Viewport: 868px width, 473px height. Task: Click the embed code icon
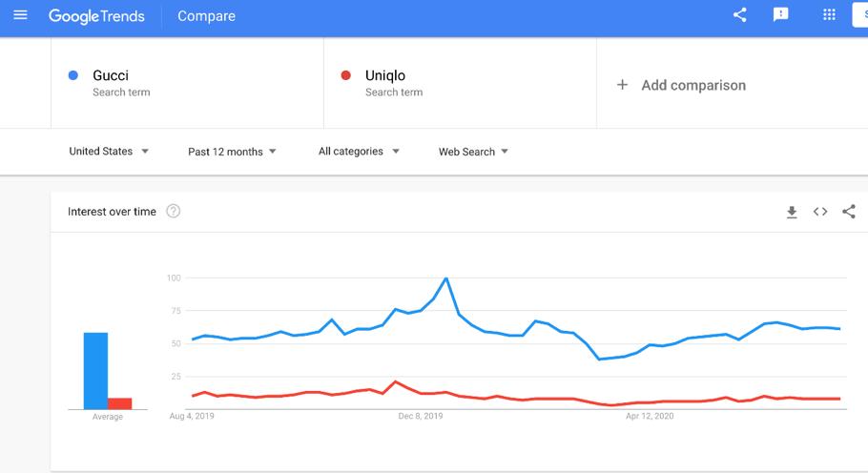tap(820, 212)
